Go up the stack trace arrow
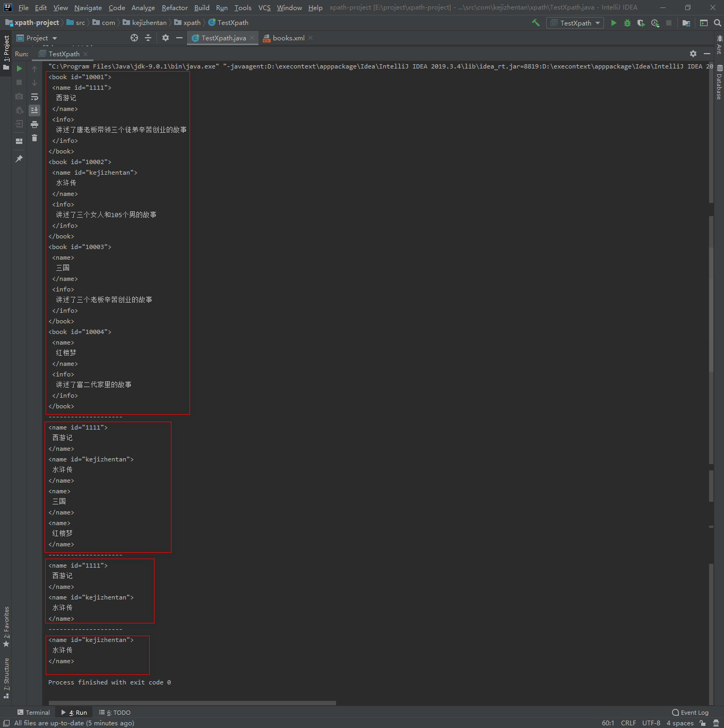724x728 pixels. tap(35, 68)
